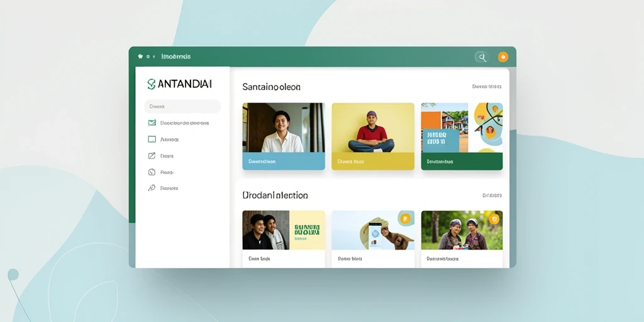644x322 pixels.
Task: Click the caption under the two men photo
Action: click(x=259, y=259)
